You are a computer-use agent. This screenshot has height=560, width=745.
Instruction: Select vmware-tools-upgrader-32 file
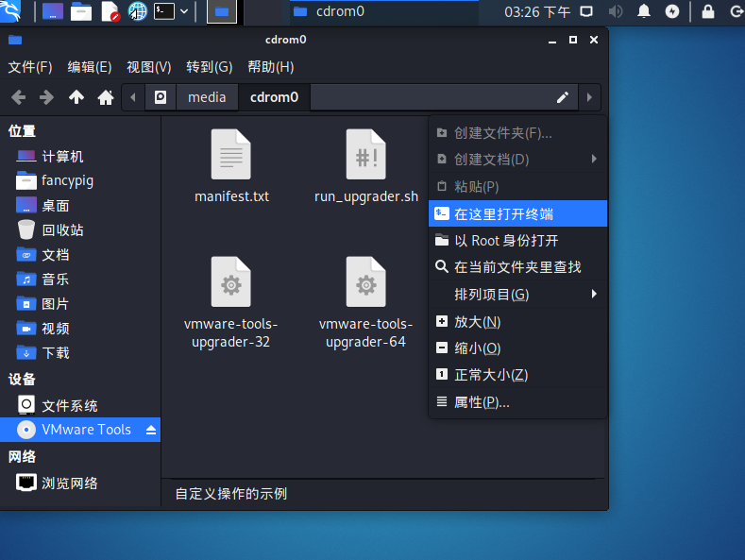[231, 302]
